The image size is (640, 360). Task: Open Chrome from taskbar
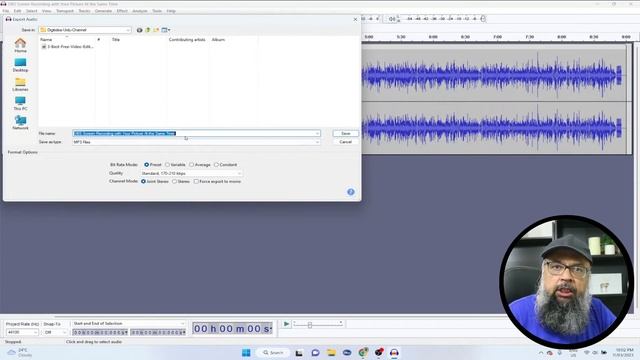coord(363,353)
